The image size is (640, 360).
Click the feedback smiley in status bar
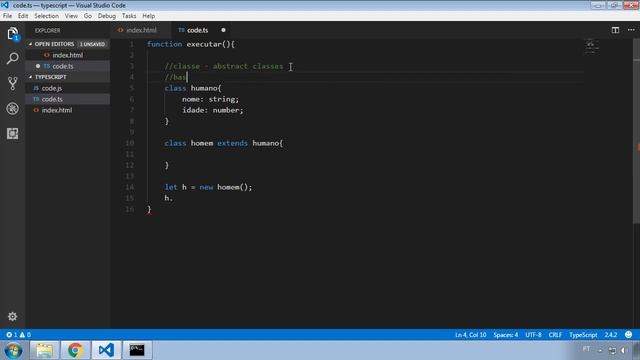[x=629, y=335]
